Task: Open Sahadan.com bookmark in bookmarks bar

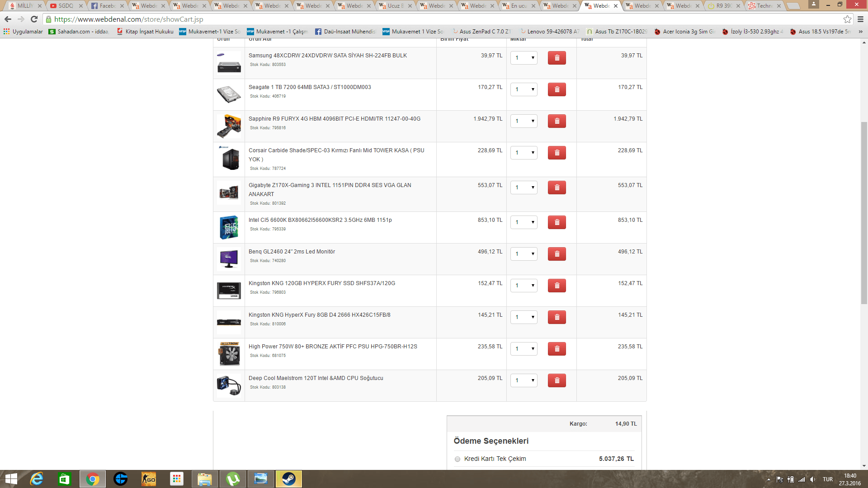Action: (x=79, y=32)
